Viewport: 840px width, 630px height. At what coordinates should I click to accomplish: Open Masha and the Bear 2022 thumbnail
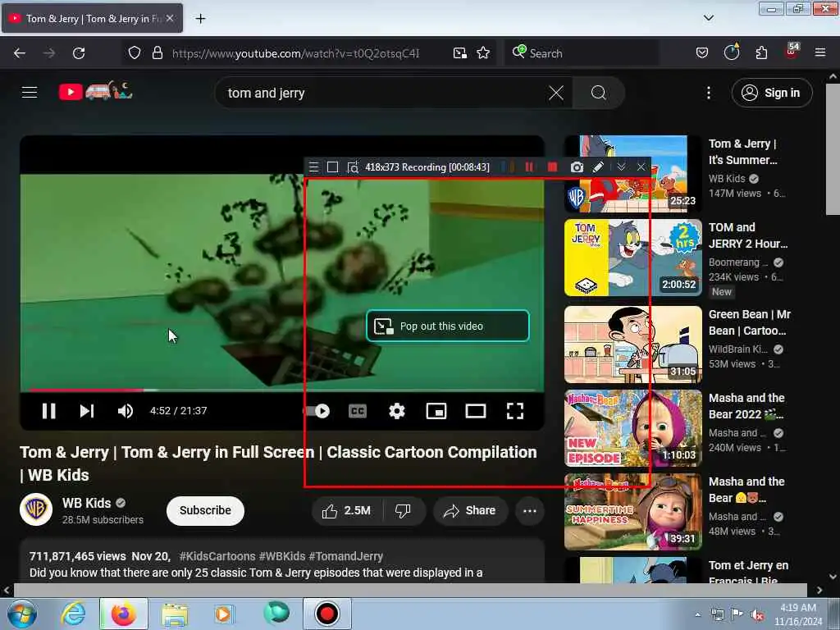coord(632,427)
